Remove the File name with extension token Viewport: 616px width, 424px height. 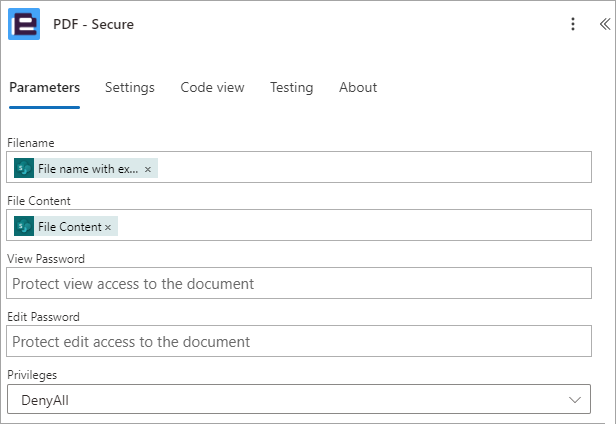(x=148, y=169)
